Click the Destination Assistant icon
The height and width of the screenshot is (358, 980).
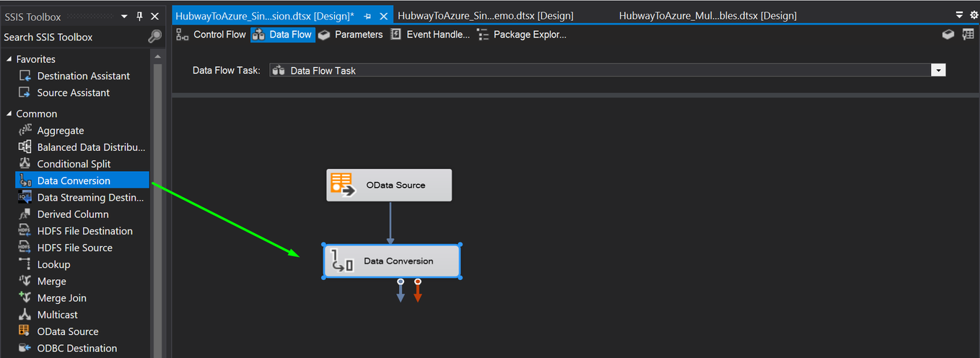tap(25, 76)
